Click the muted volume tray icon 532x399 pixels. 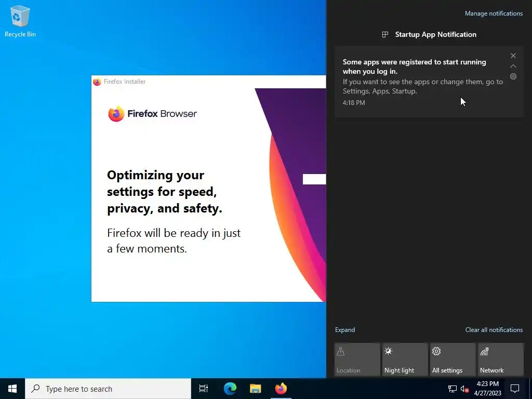pos(464,389)
